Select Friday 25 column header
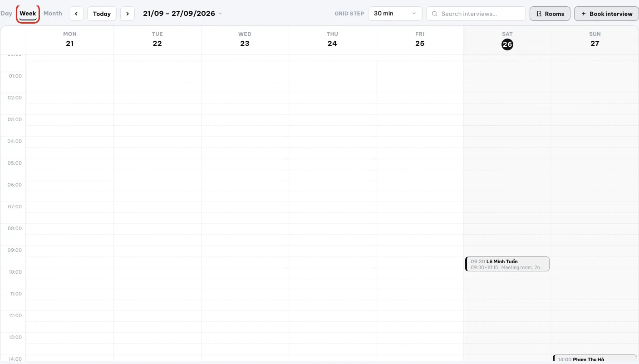This screenshot has width=639, height=364. [420, 39]
